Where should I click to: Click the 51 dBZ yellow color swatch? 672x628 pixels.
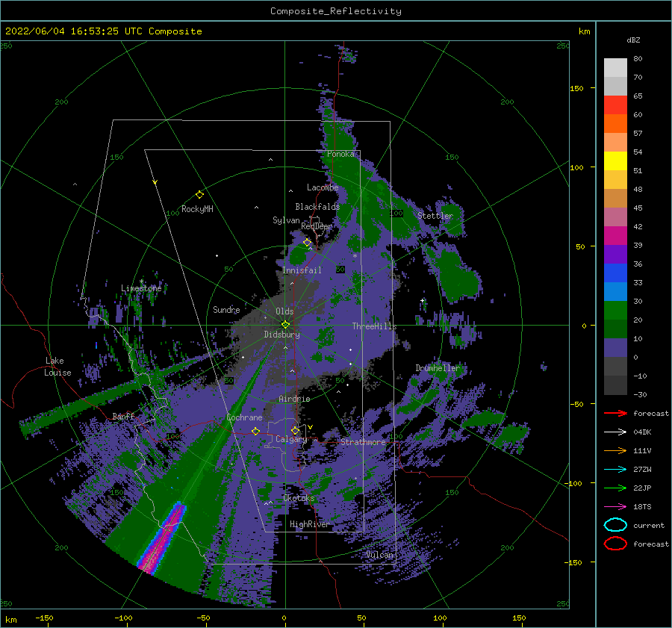point(615,161)
